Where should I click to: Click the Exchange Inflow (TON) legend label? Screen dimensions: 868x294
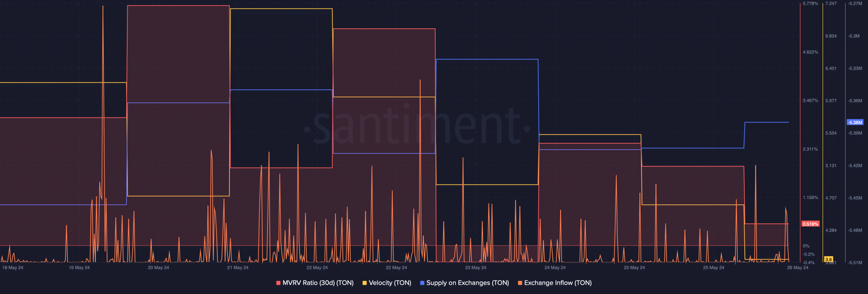(x=558, y=283)
